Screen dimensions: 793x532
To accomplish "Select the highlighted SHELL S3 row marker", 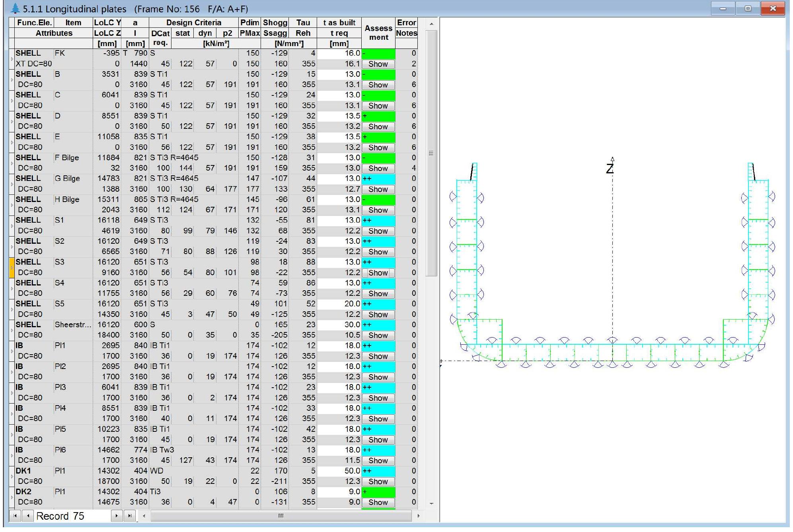I will [x=12, y=267].
